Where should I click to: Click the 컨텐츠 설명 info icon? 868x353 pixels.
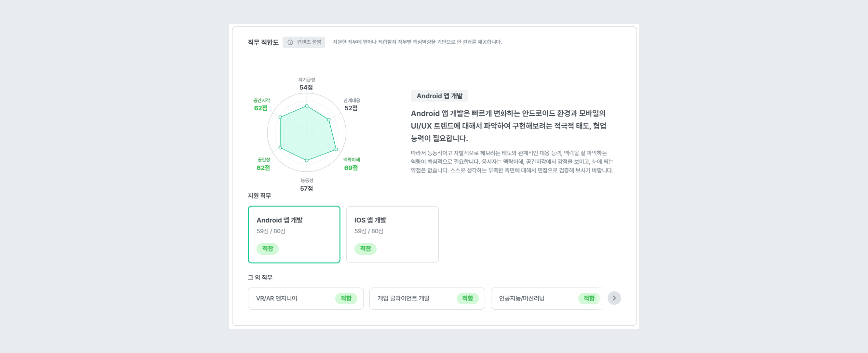pos(290,42)
